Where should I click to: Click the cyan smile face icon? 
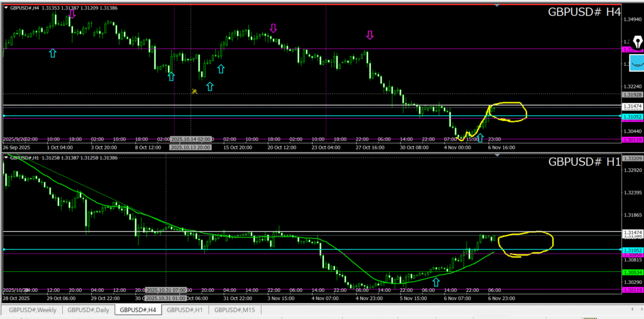[x=636, y=63]
